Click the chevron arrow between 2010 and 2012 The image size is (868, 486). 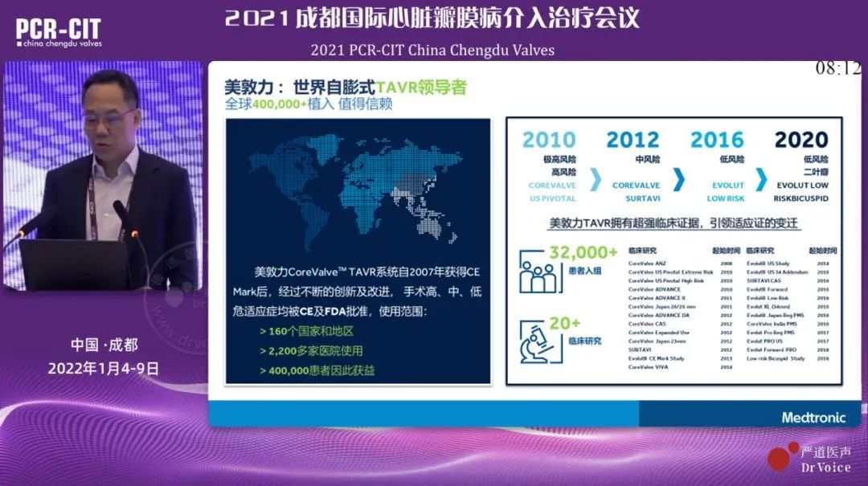[594, 178]
